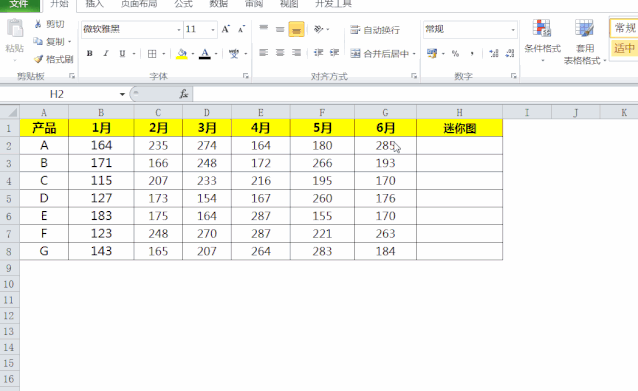
Task: Apply comma style number format
Action: coord(472,53)
